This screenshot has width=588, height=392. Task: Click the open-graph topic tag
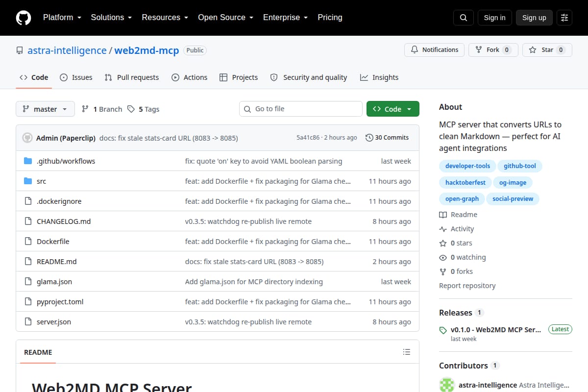462,199
